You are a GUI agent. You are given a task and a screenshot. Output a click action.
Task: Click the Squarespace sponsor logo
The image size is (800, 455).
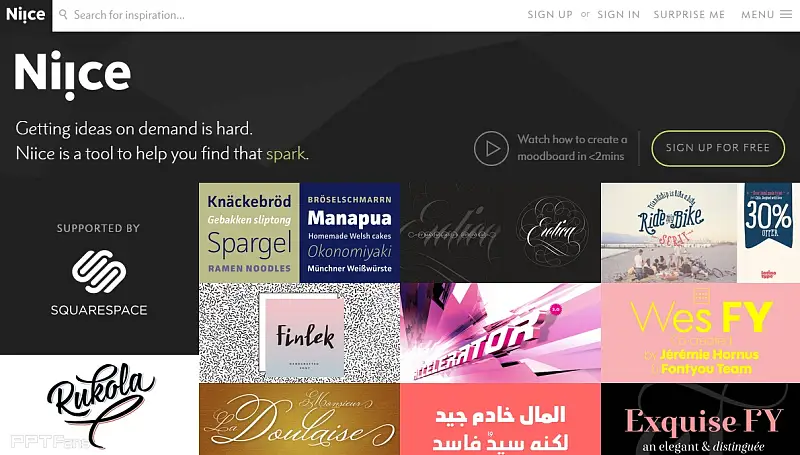99,282
